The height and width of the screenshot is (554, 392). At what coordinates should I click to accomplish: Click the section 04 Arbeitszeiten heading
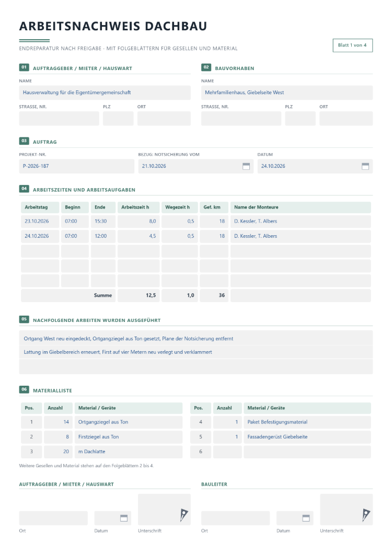[84, 190]
